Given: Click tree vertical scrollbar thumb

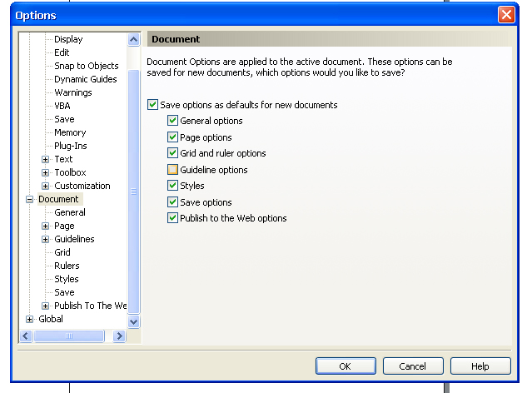Looking at the screenshot, I should click(x=134, y=192).
